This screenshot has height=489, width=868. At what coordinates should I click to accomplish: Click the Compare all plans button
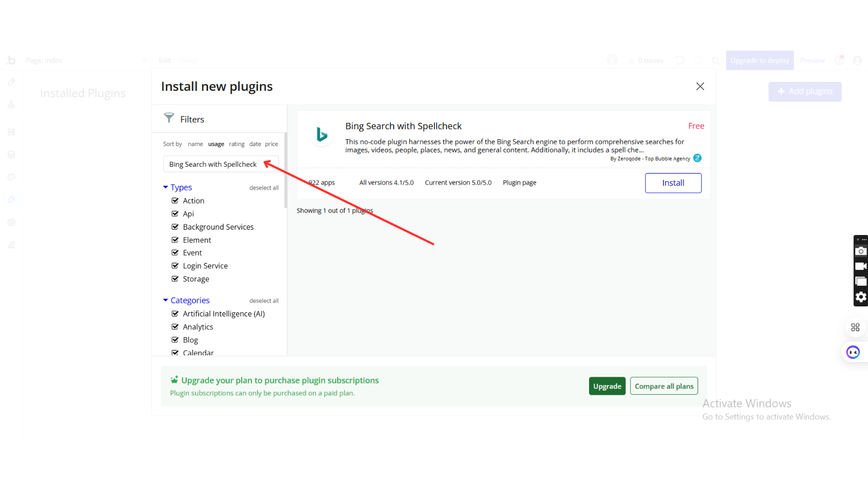click(664, 386)
